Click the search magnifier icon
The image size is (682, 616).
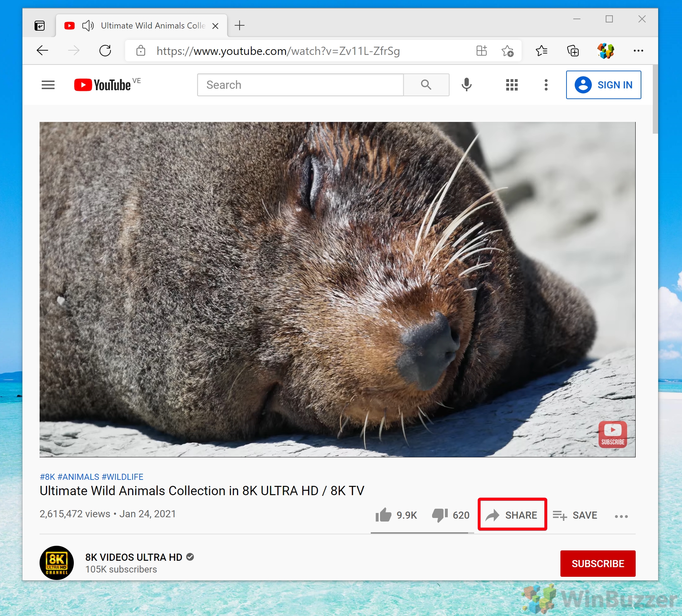(x=426, y=84)
